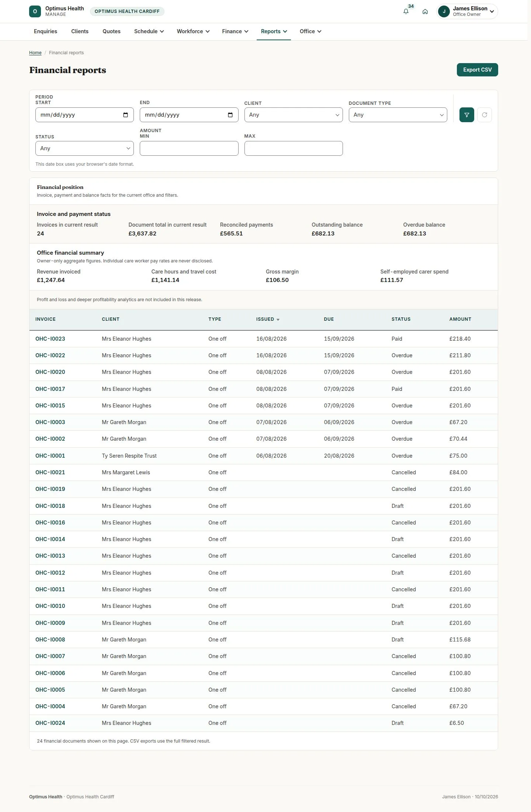Screen dimensions: 531x812
Task: Go to home via house icon
Action: click(425, 11)
